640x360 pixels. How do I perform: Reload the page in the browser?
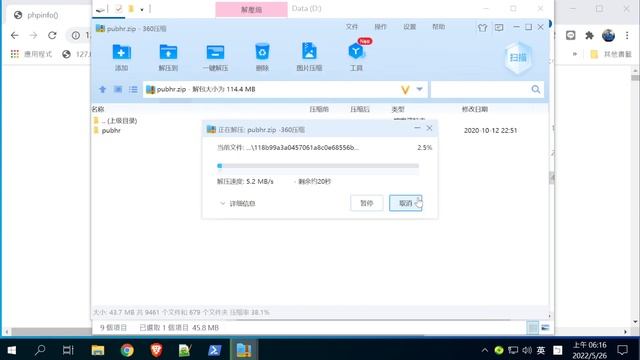pos(52,36)
